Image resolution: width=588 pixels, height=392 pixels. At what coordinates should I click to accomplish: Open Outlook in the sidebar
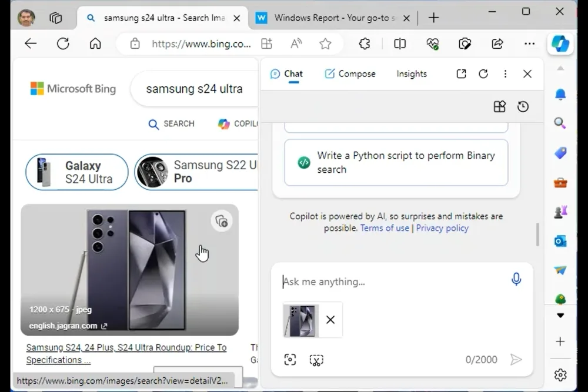pos(560,242)
